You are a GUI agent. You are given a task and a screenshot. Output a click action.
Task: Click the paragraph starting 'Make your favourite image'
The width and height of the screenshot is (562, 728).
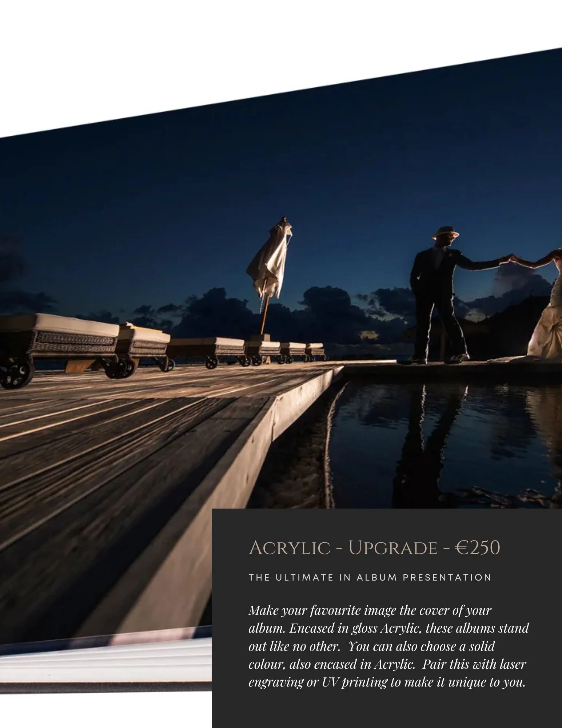coord(388,646)
